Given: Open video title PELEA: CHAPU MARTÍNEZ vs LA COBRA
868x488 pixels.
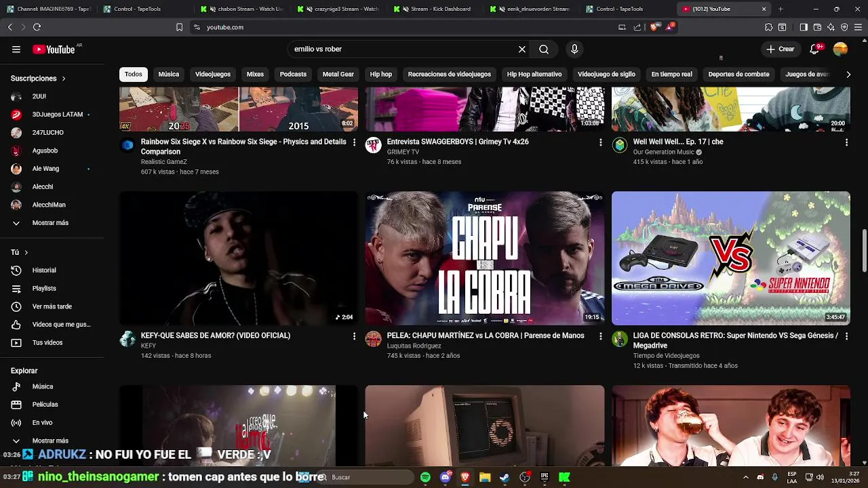Looking at the screenshot, I should coord(486,335).
